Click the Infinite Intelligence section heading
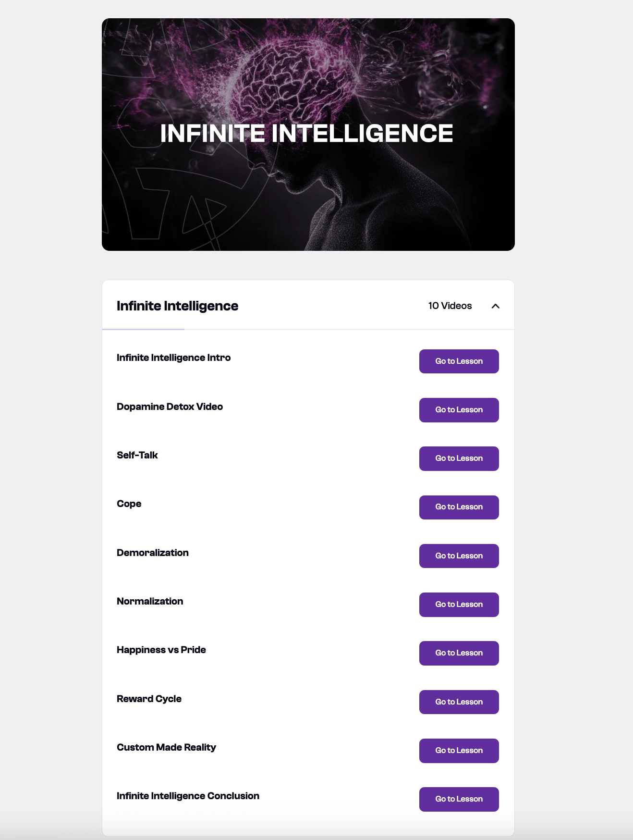Image resolution: width=633 pixels, height=840 pixels. tap(177, 306)
